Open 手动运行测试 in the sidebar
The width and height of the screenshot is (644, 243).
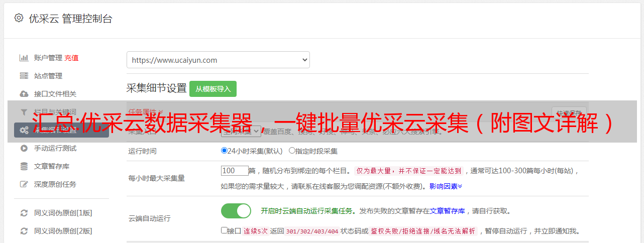click(x=55, y=148)
